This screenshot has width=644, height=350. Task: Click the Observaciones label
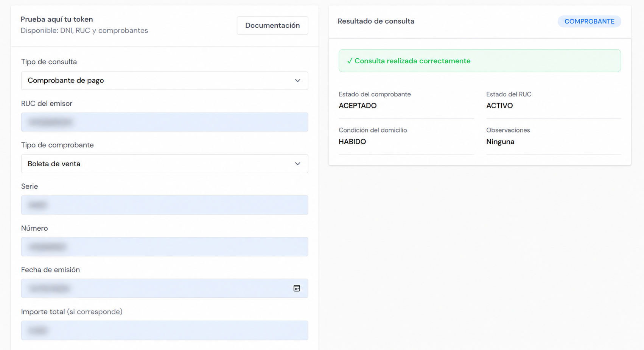point(508,130)
